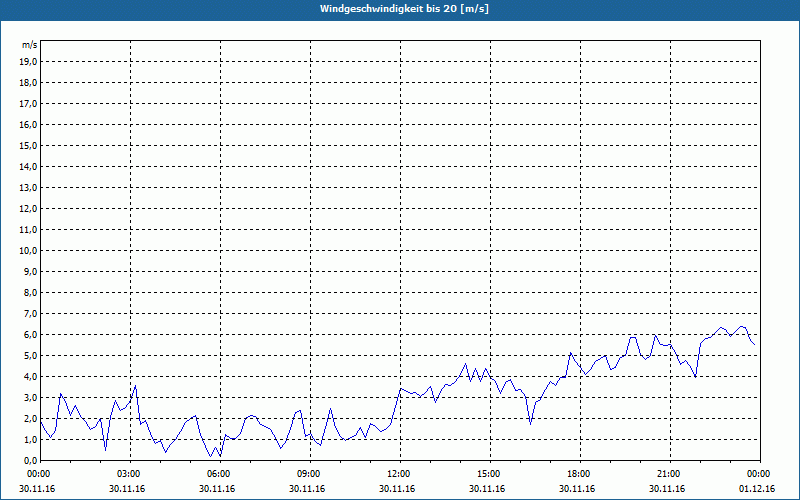Select the "m/s" unit label of the y-axis
This screenshot has width=800, height=500.
(x=30, y=45)
